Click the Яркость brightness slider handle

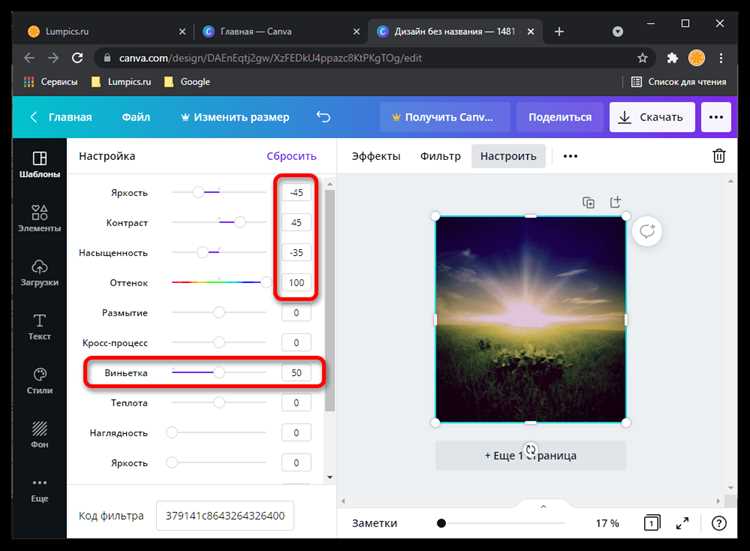pyautogui.click(x=198, y=192)
